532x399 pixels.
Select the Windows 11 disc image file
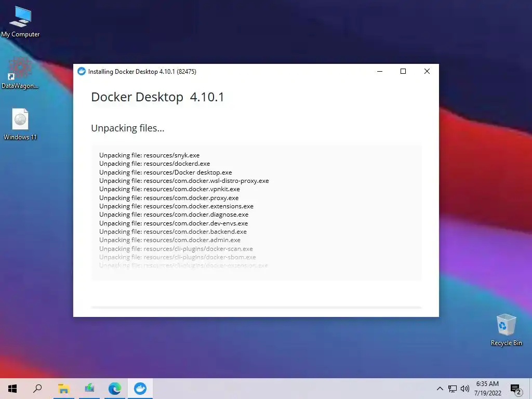click(x=20, y=124)
